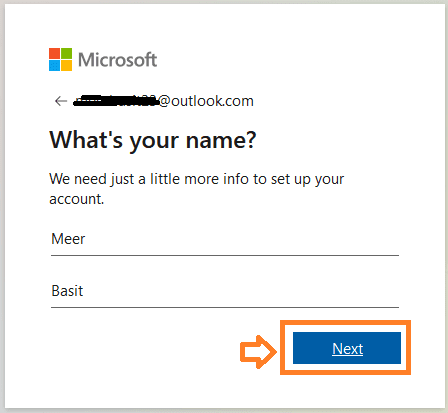This screenshot has width=448, height=413.
Task: Click the orange arrow pointing at Next
Action: (258, 352)
